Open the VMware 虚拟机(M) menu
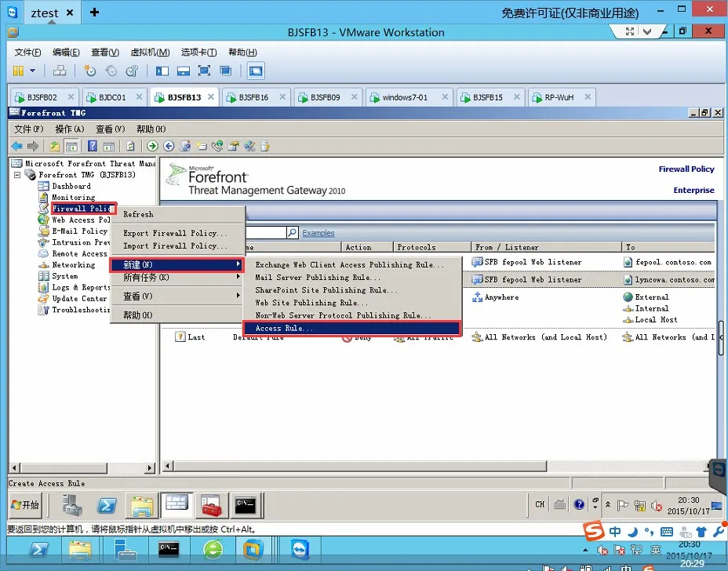The width and height of the screenshot is (728, 571). [x=150, y=52]
